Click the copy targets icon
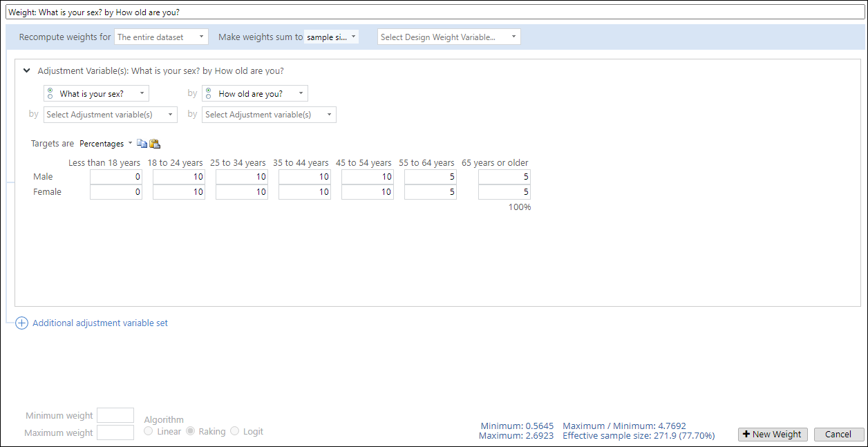This screenshot has height=447, width=868. coord(142,144)
